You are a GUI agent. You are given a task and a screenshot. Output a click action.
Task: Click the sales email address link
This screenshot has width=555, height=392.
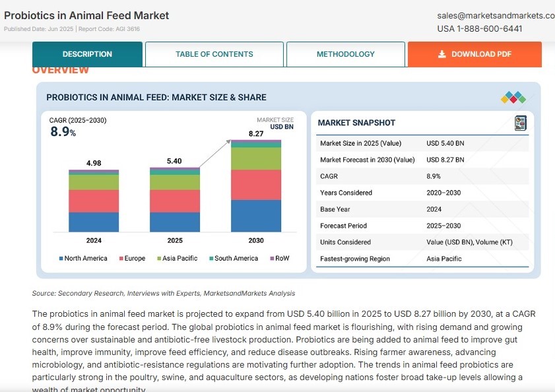[496, 16]
